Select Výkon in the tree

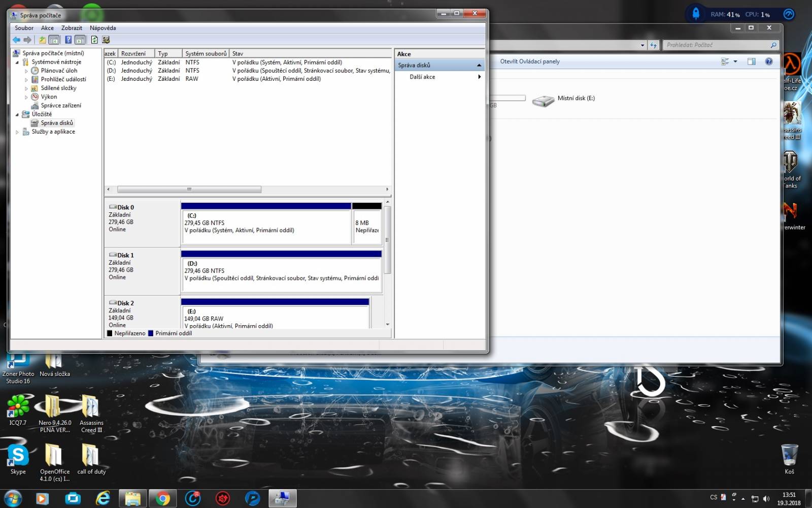[x=49, y=97]
